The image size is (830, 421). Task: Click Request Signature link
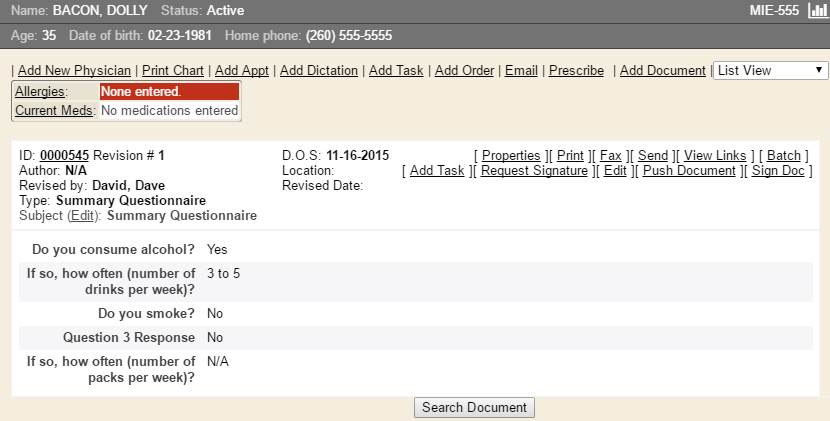coord(534,171)
